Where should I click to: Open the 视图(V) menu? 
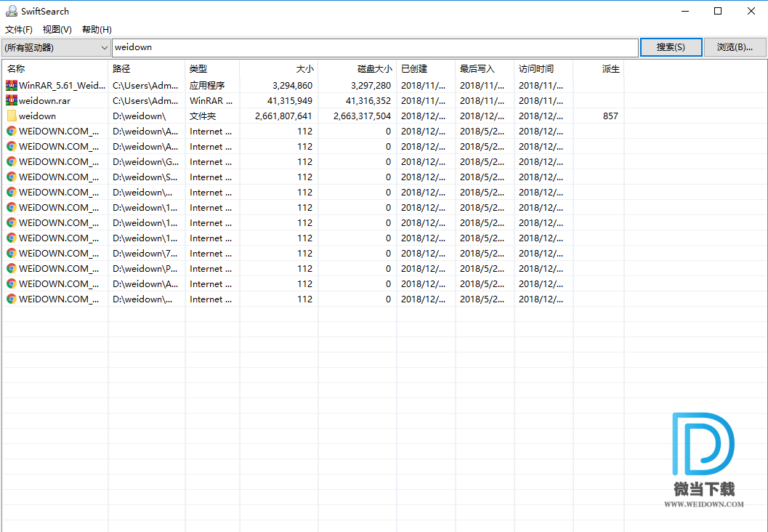57,29
